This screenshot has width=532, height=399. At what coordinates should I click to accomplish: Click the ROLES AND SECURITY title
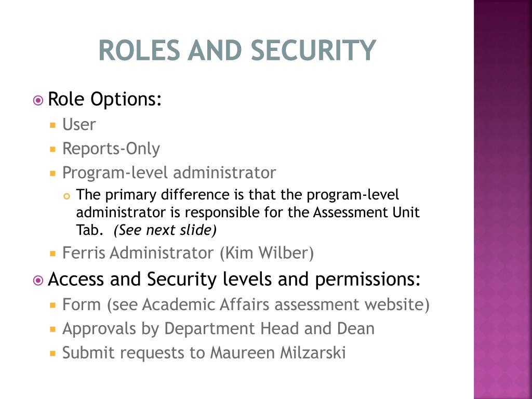tap(237, 50)
